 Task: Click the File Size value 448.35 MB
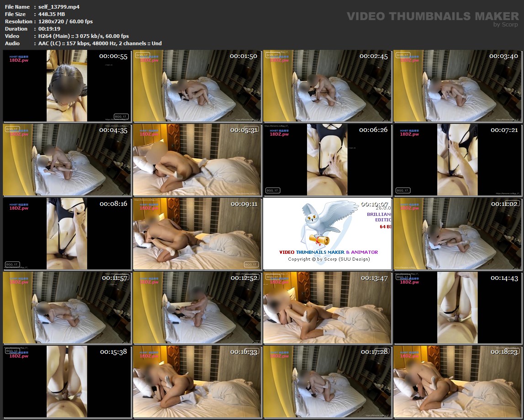(52, 14)
